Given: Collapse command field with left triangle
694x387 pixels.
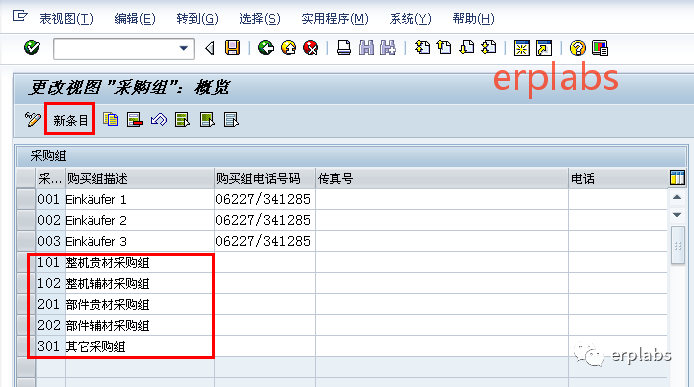Looking at the screenshot, I should (210, 48).
